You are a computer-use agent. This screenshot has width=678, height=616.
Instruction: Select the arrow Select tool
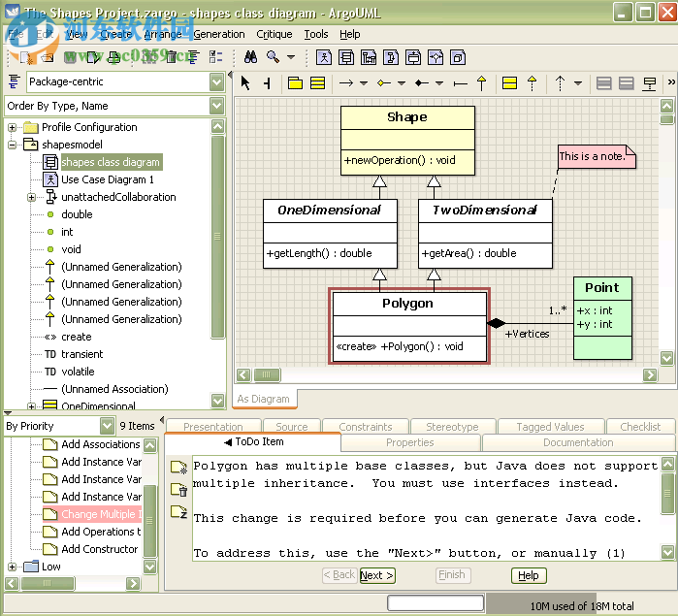tap(245, 83)
